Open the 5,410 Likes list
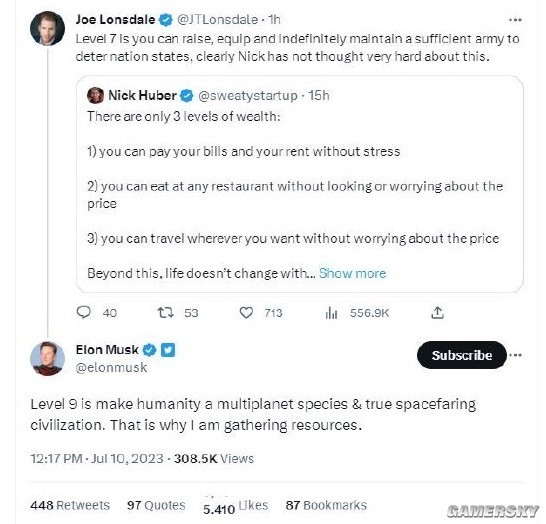546x524 pixels. (235, 507)
